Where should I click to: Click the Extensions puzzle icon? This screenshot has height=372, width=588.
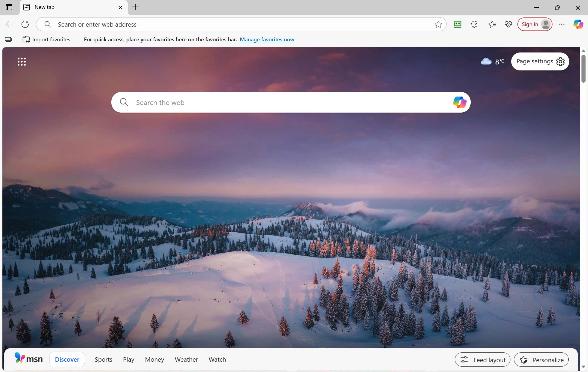[x=474, y=24]
